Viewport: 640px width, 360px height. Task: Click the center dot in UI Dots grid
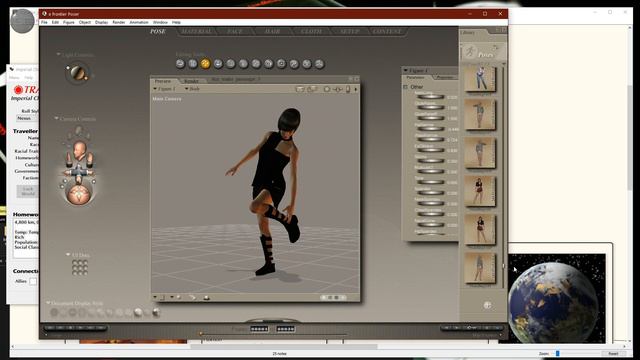[x=80, y=268]
